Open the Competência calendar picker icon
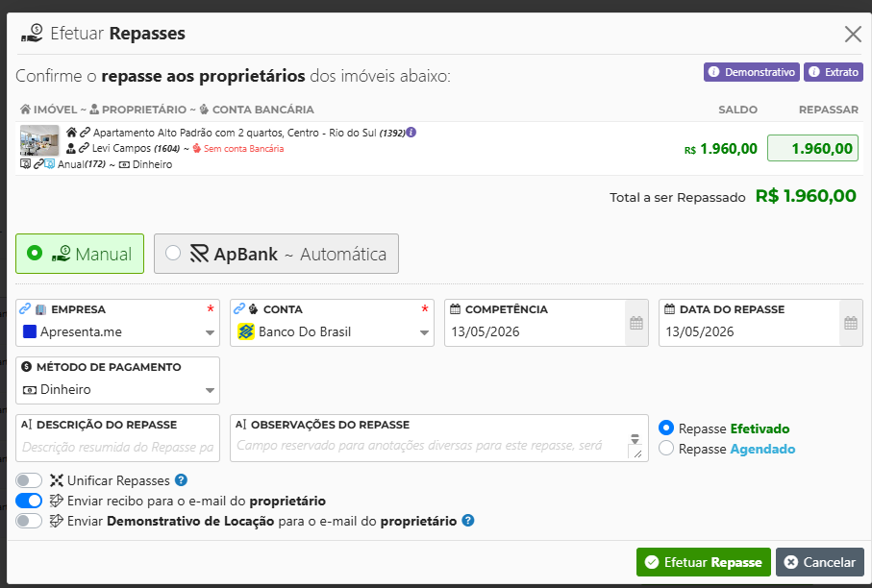Image resolution: width=872 pixels, height=588 pixels. tap(636, 323)
